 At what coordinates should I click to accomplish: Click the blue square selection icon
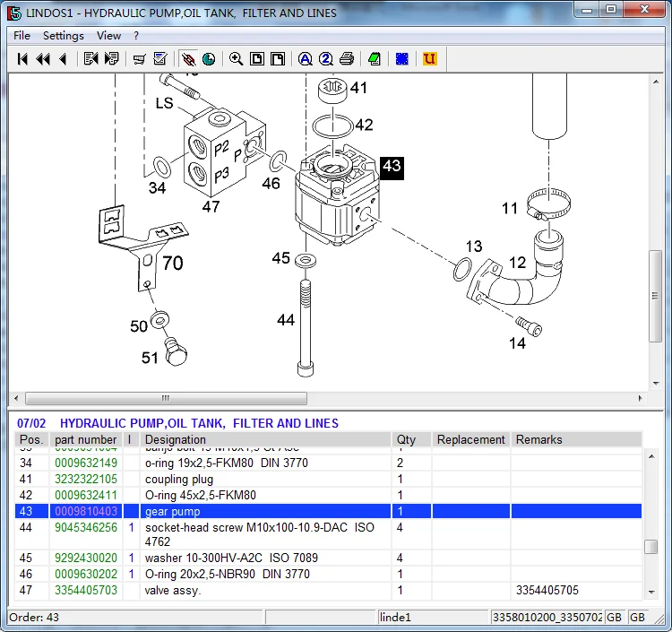coord(402,59)
